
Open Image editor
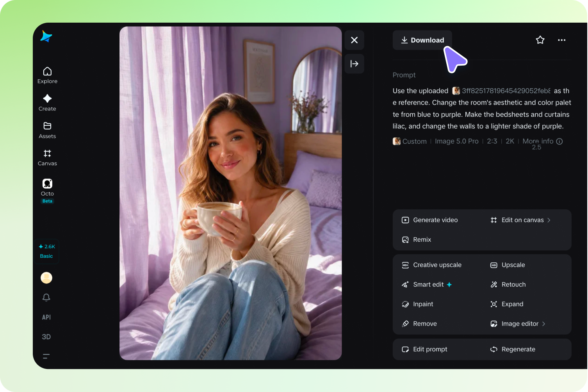[518, 324]
